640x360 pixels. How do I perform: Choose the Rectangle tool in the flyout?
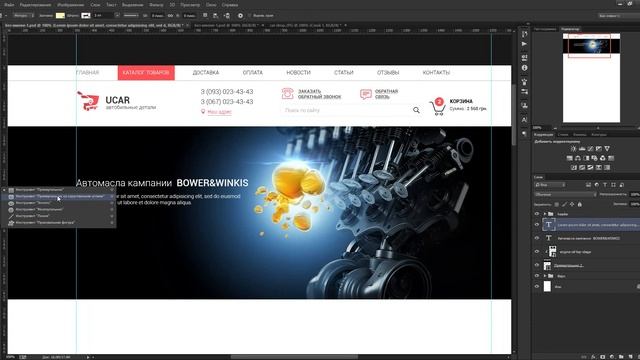(60, 190)
